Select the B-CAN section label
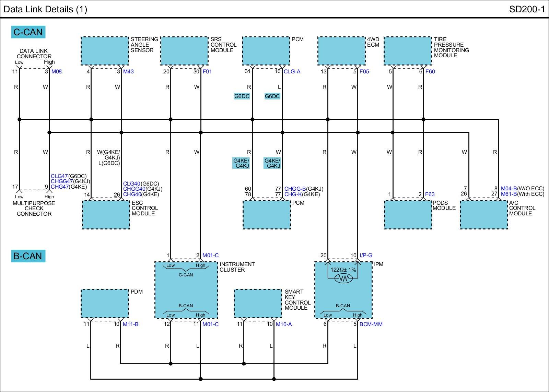The width and height of the screenshot is (549, 392). (28, 256)
